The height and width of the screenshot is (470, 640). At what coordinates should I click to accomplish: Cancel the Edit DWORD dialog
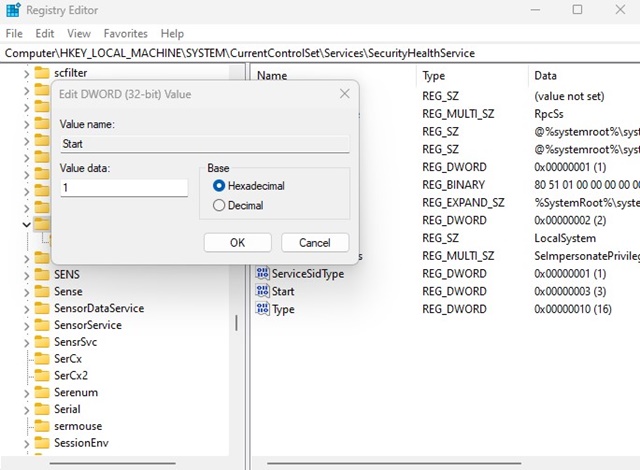[x=315, y=243]
